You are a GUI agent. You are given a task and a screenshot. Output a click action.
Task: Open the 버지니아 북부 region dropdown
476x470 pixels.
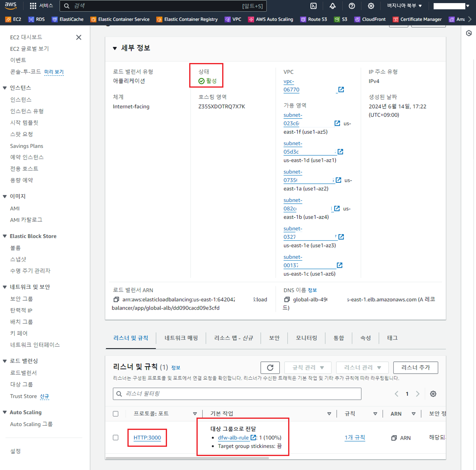coord(404,6)
